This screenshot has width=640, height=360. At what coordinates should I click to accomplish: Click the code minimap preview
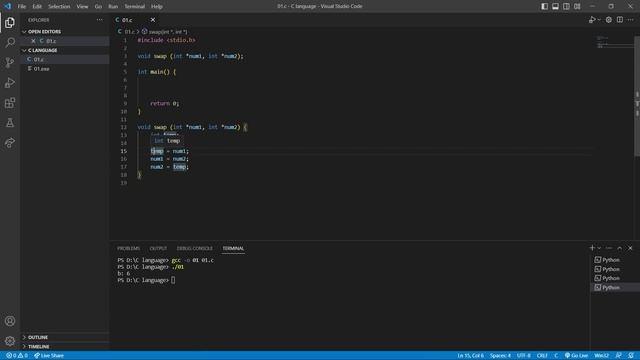point(614,42)
